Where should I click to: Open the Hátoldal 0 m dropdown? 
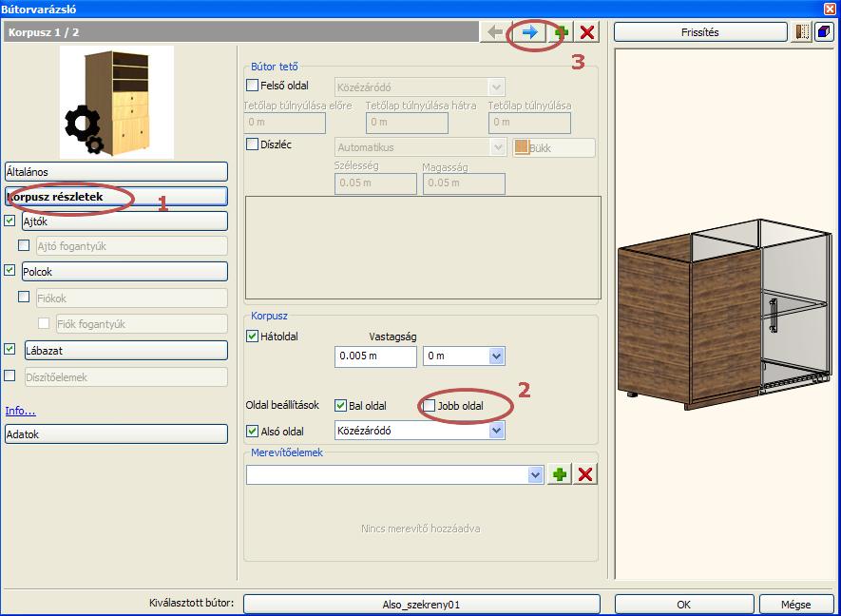pyautogui.click(x=464, y=356)
